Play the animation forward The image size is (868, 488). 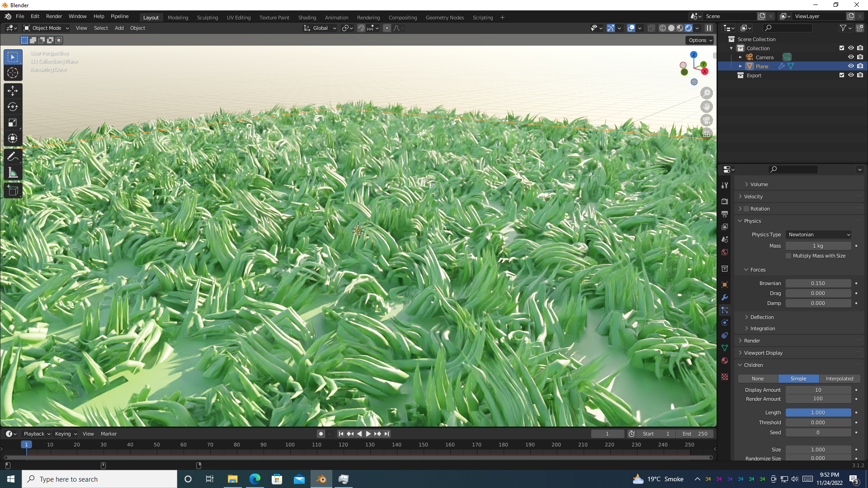pos(368,434)
